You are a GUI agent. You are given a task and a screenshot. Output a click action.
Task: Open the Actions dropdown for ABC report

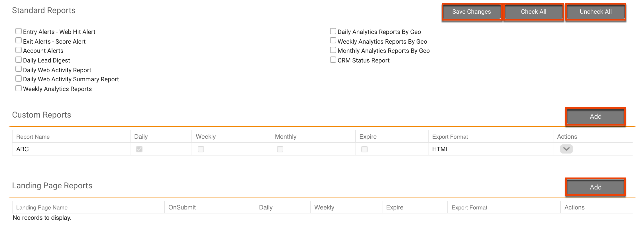coord(566,149)
